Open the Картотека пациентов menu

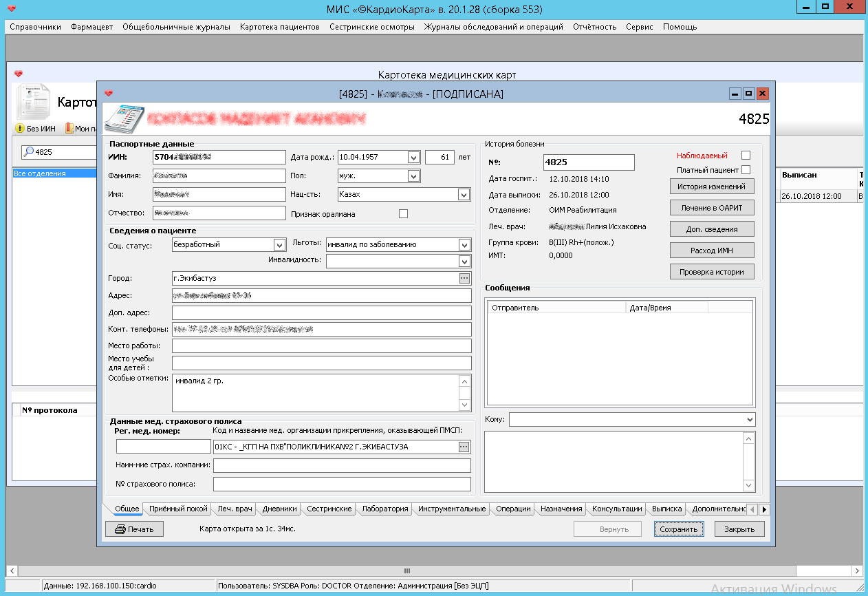pos(279,27)
